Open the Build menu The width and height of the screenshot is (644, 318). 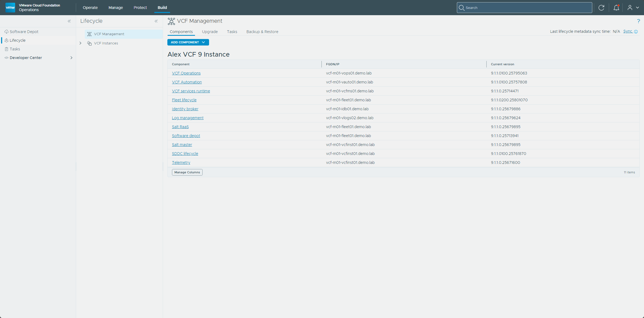click(x=162, y=8)
